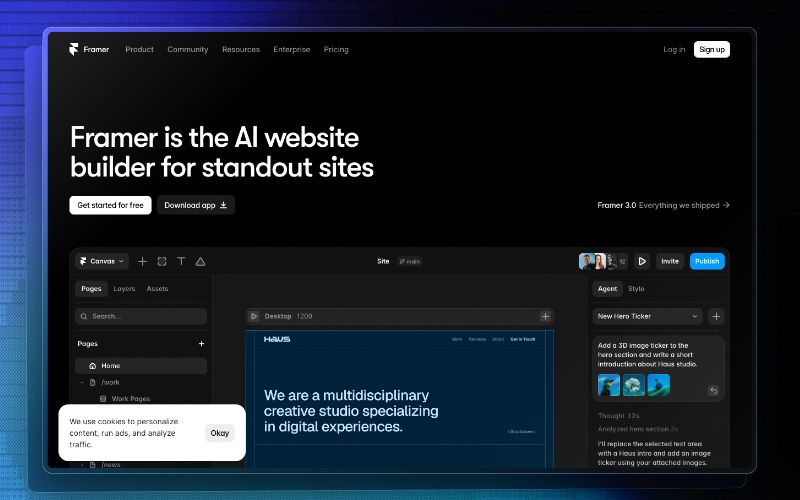This screenshot has width=800, height=500.
Task: Click the HAUS logo on canvas
Action: click(277, 339)
